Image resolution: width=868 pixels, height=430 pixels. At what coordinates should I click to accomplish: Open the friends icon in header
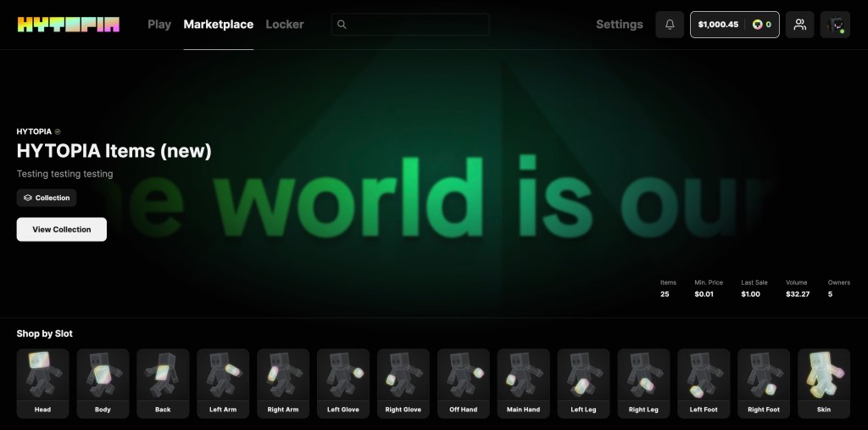799,25
